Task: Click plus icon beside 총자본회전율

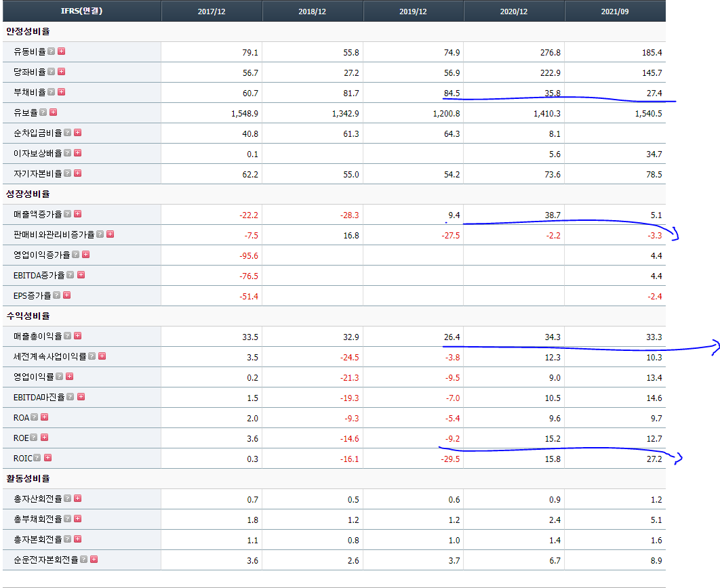Action: pyautogui.click(x=77, y=539)
